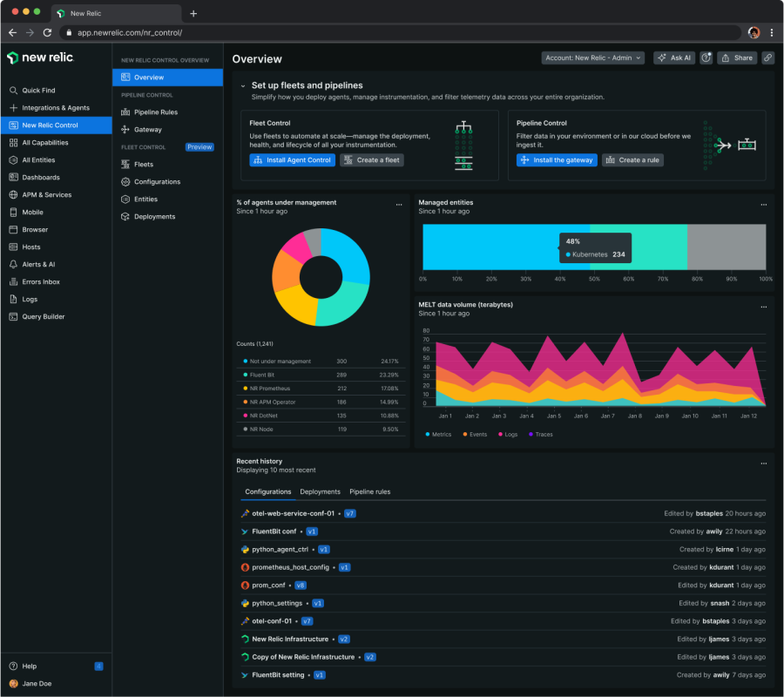
Task: Collapse the Set up fleets and pipelines section
Action: pyautogui.click(x=243, y=86)
